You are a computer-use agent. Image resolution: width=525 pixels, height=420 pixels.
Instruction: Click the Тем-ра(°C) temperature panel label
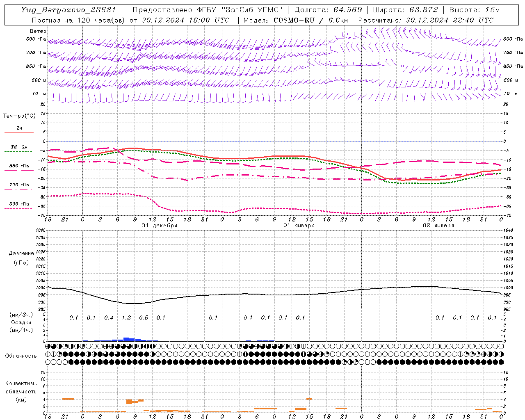(19, 116)
